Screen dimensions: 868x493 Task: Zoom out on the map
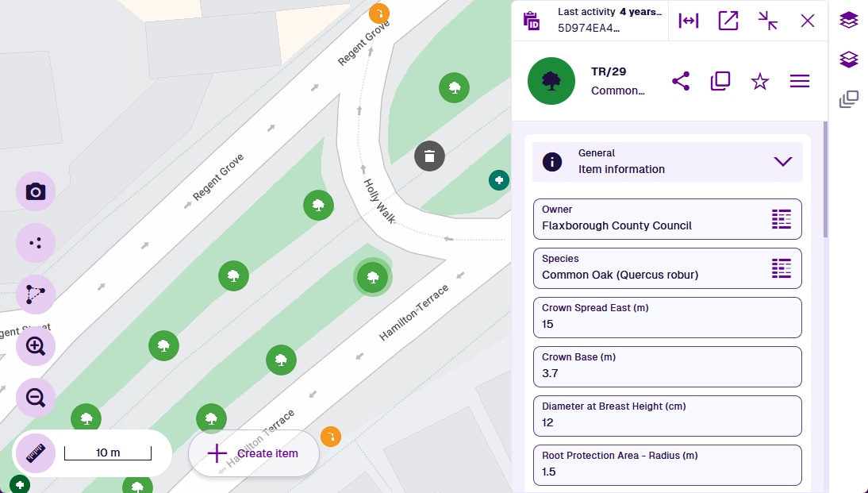(x=36, y=398)
